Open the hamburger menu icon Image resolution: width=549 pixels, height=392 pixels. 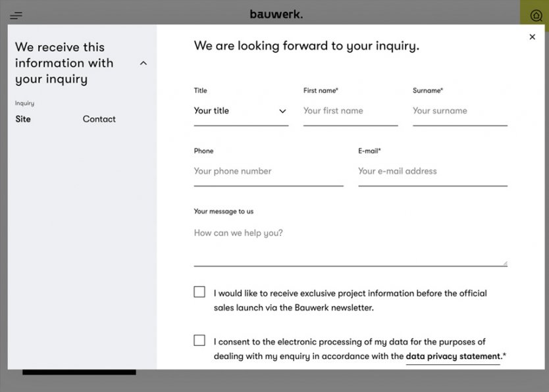[x=16, y=15]
